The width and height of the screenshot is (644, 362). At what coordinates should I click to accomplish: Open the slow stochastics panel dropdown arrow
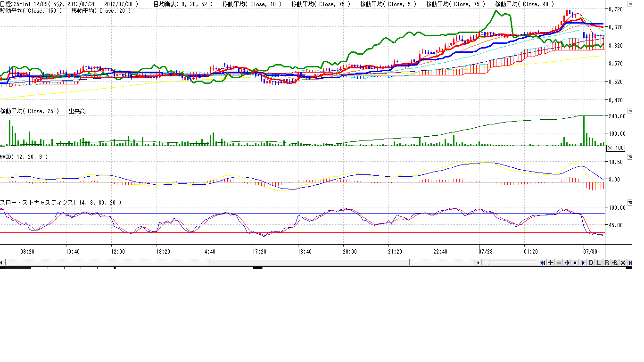point(630,202)
